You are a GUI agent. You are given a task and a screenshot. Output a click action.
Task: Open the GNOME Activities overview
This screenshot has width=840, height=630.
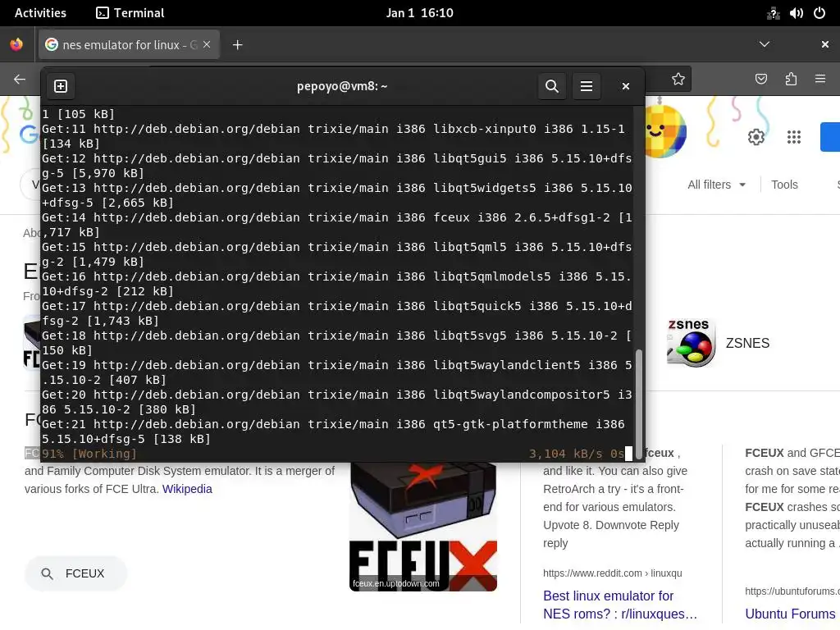click(x=40, y=13)
